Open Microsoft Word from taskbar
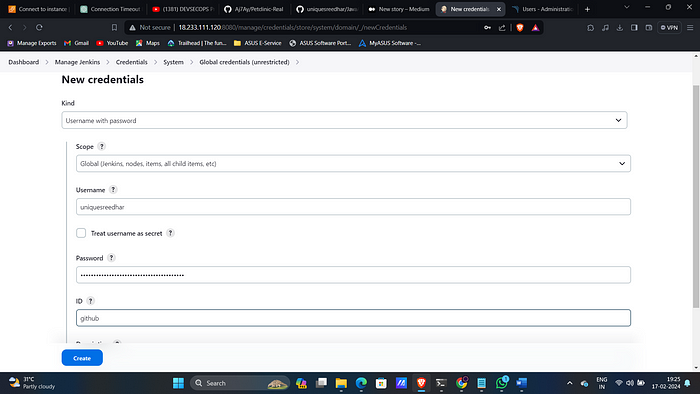 521,383
